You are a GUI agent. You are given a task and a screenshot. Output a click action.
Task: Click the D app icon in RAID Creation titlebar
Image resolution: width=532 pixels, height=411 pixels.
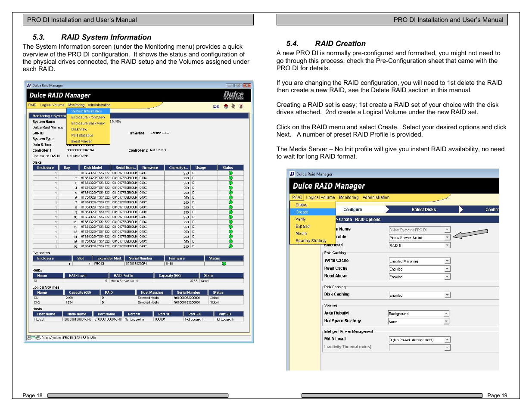click(292, 174)
